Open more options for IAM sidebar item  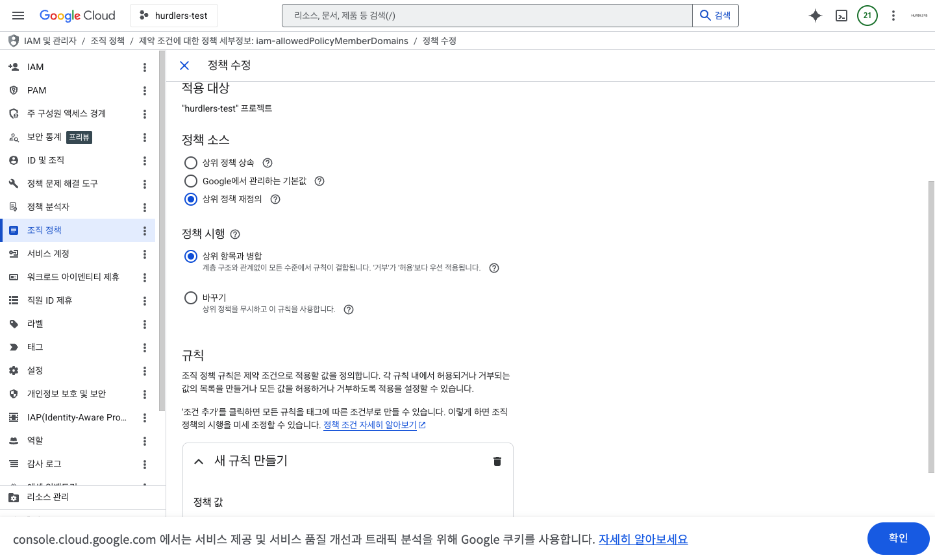click(x=145, y=67)
